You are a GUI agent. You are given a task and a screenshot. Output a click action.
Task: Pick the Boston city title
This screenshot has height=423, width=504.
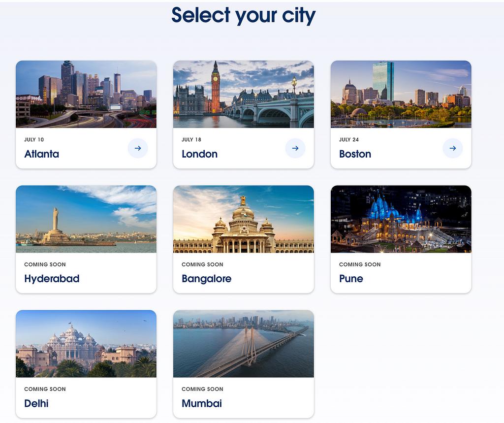(355, 154)
